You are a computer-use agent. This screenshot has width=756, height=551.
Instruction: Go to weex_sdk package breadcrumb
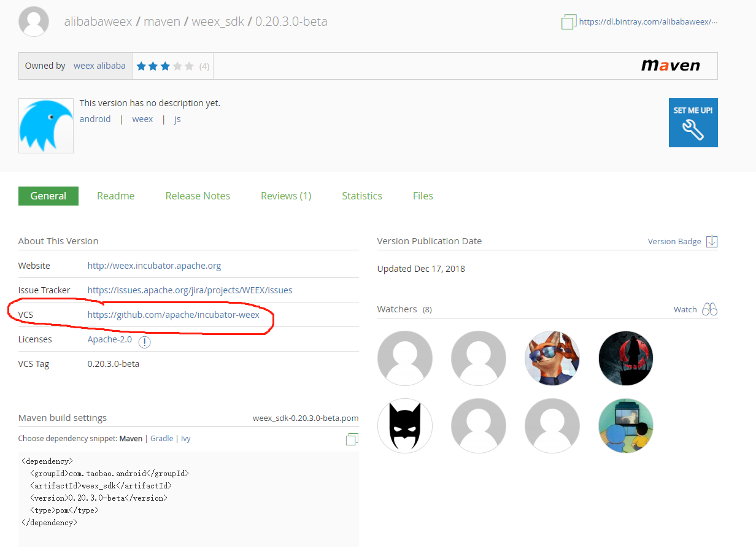(x=218, y=21)
